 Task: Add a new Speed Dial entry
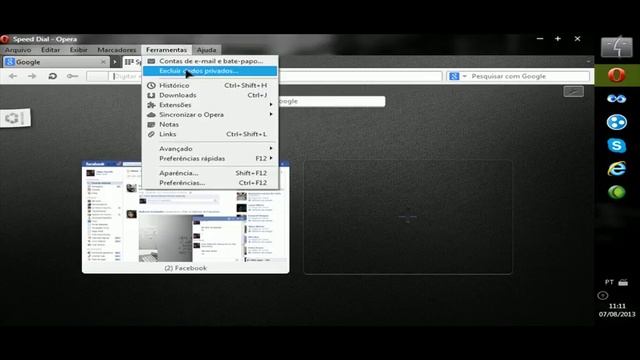tap(407, 217)
